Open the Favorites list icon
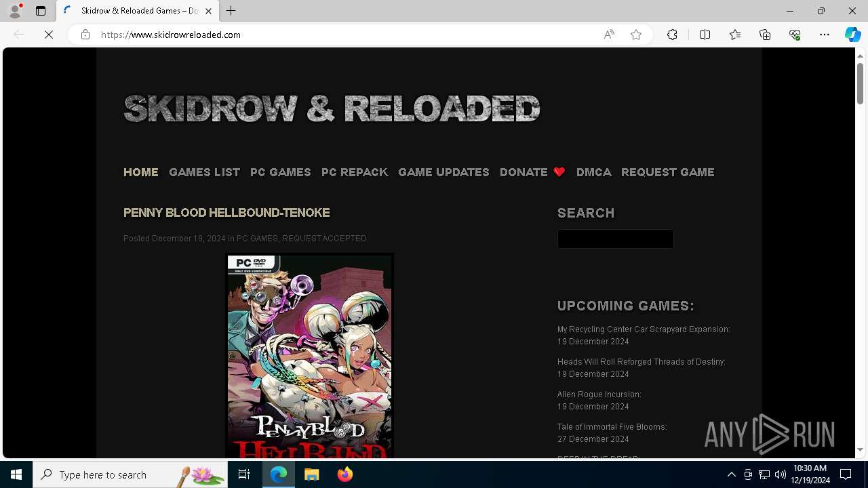The image size is (868, 488). click(735, 35)
